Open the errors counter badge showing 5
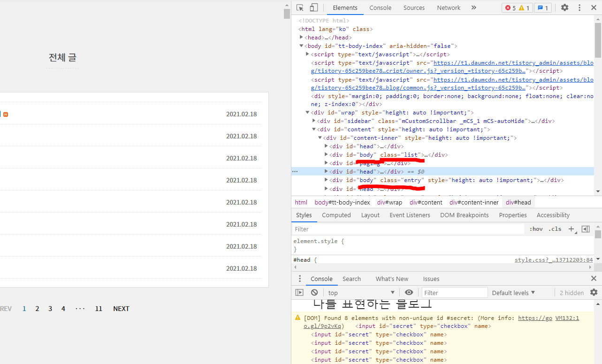The image size is (602, 364). click(511, 8)
